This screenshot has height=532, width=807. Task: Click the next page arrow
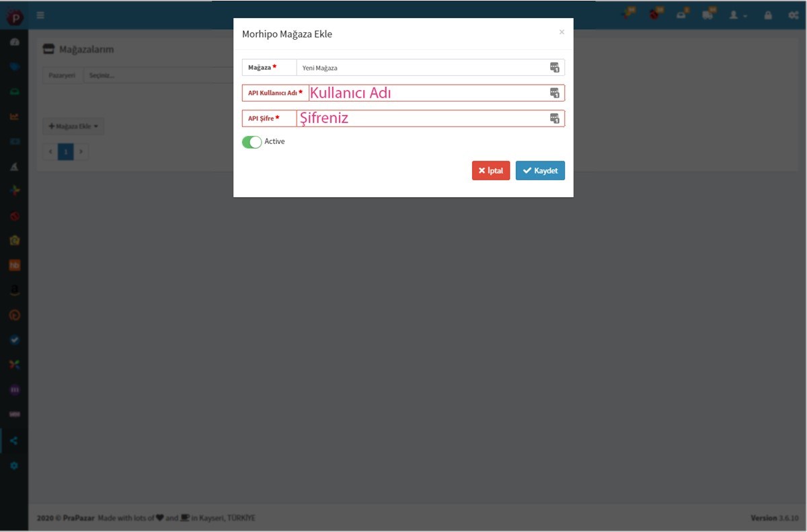[81, 152]
